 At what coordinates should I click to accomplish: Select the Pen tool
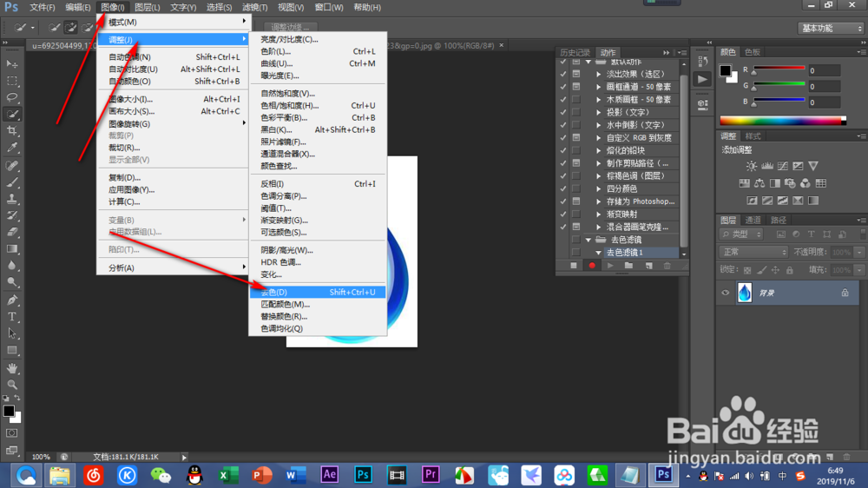(11, 300)
